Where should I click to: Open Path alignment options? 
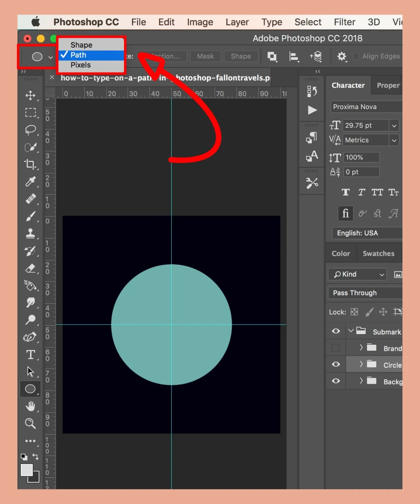(294, 57)
